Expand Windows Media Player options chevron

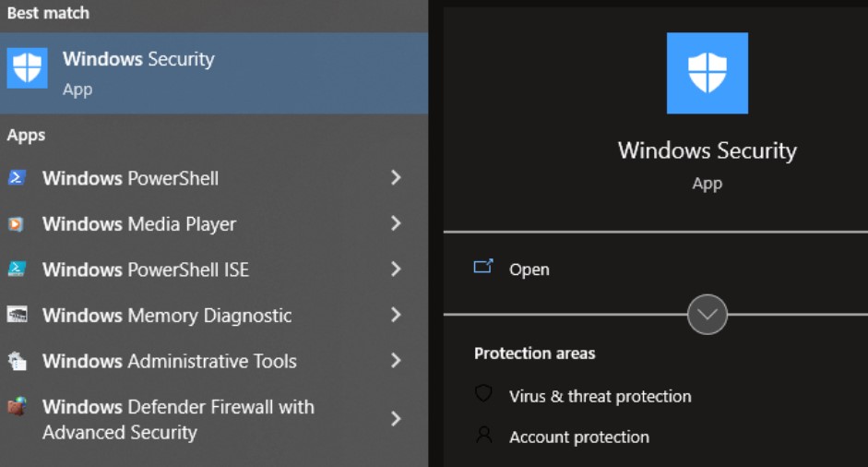click(x=396, y=223)
